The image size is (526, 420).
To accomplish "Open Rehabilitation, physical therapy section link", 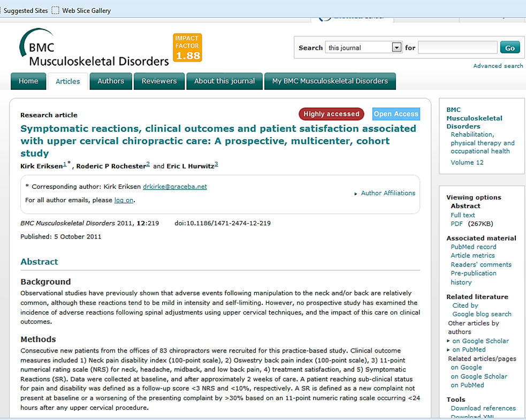I will point(483,143).
